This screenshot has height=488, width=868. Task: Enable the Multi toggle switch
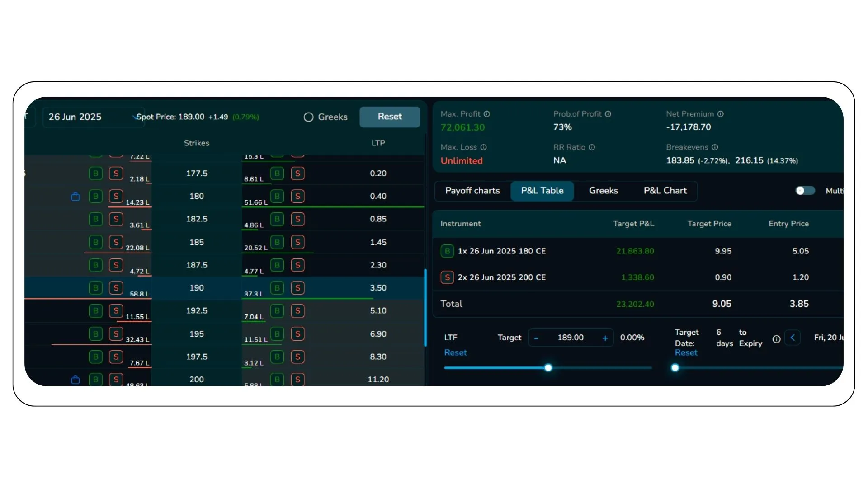[804, 191]
